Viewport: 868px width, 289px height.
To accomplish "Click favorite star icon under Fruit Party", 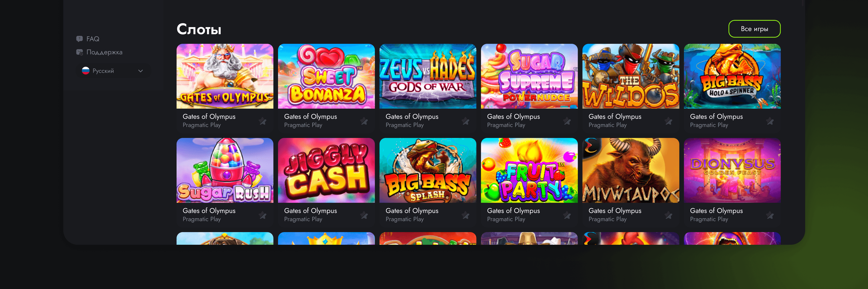I will tap(567, 215).
